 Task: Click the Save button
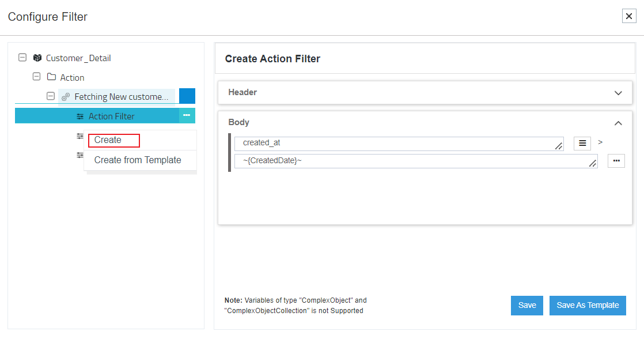coord(526,306)
